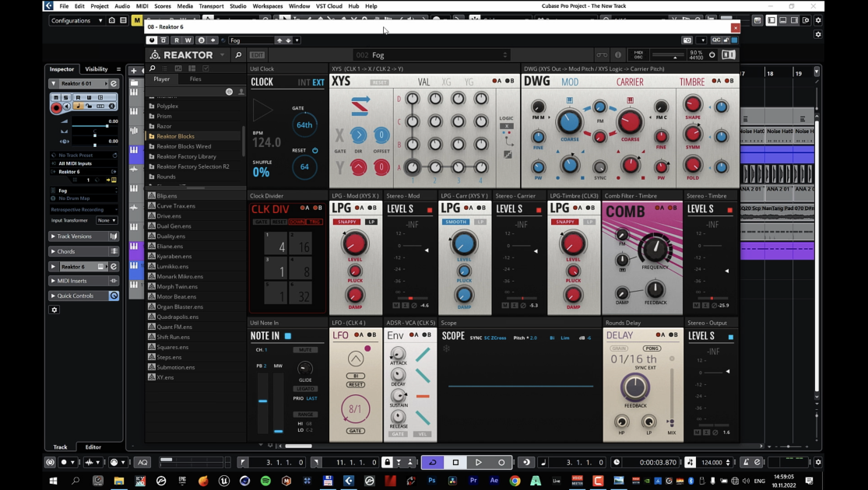This screenshot has height=490, width=868.
Task: Click the Inspector settings gear icon
Action: pos(54,310)
